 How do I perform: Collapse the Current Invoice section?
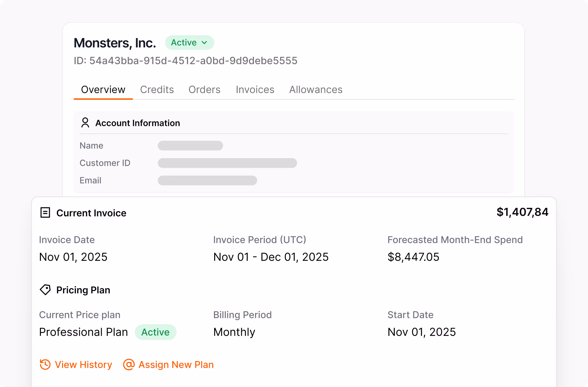pos(92,213)
